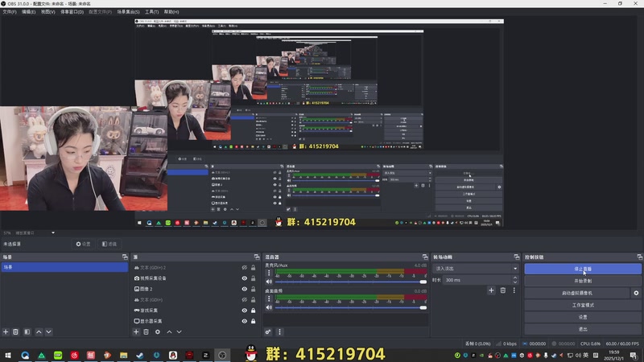Viewport: 644px width, 362px height.
Task: Open QQ penguin app in the taskbar
Action: click(x=173, y=355)
